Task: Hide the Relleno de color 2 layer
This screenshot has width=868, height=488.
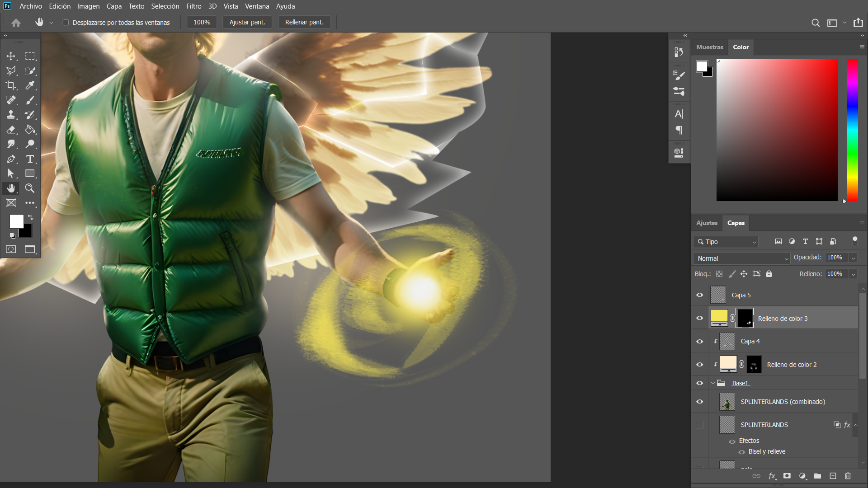Action: pyautogui.click(x=700, y=364)
